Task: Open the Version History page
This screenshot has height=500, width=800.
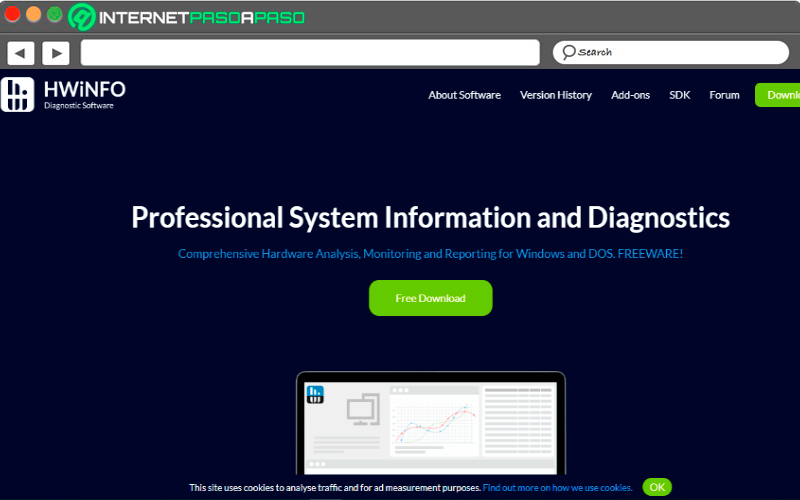Action: tap(556, 95)
